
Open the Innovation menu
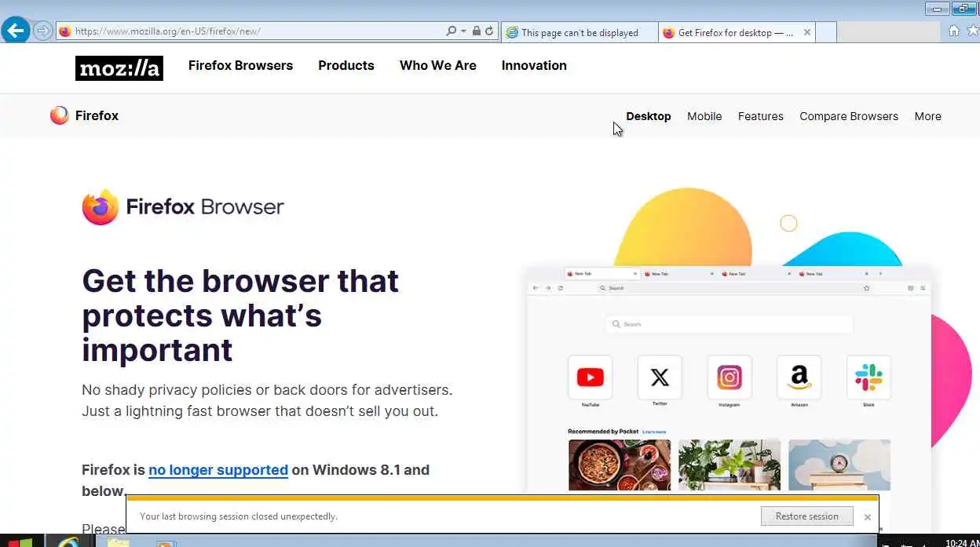[x=534, y=65]
